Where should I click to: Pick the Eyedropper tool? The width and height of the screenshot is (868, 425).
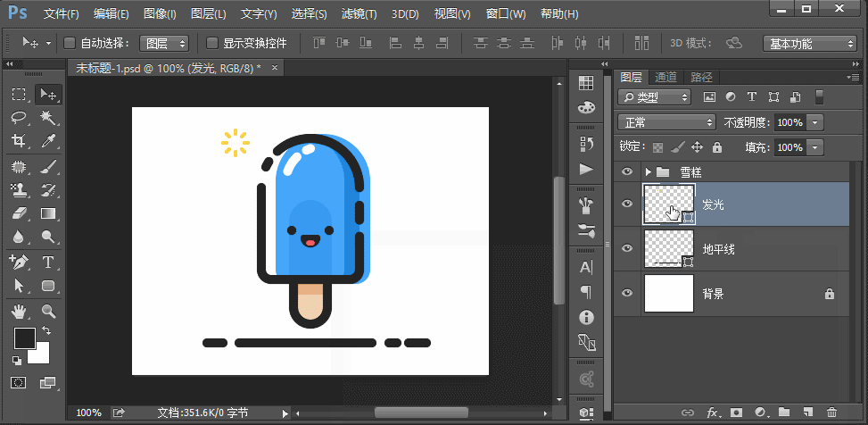(48, 141)
